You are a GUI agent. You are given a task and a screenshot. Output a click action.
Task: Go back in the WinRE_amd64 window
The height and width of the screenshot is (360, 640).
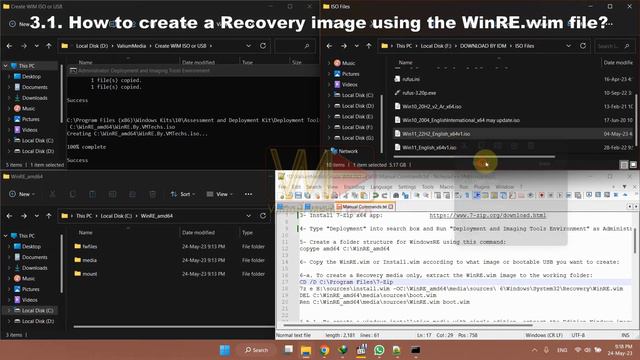9,216
